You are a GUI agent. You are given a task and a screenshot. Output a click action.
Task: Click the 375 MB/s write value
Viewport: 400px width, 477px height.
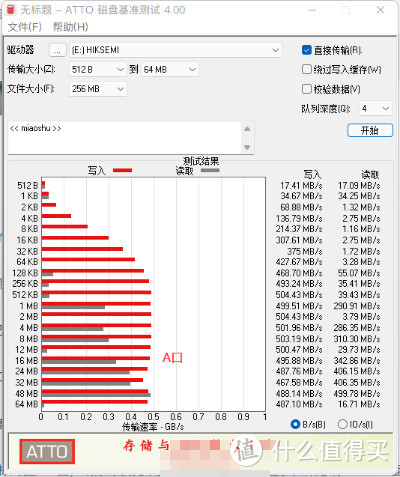point(305,251)
